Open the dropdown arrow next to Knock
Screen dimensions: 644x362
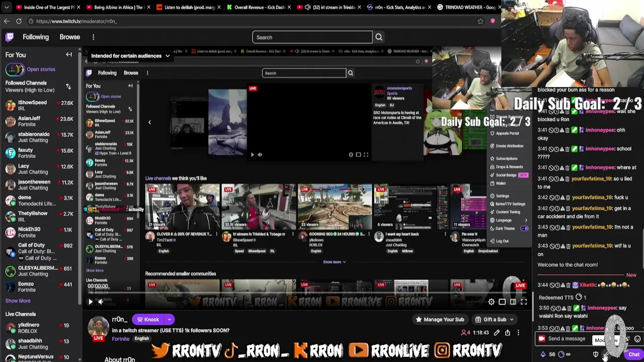tap(170, 319)
